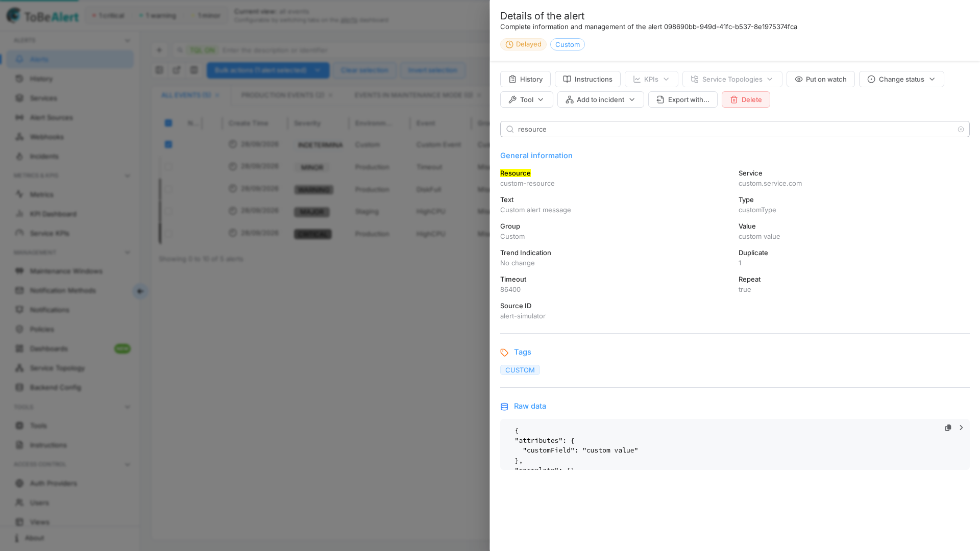Expand the KPIs dropdown
This screenshot has width=980, height=551.
(x=651, y=79)
